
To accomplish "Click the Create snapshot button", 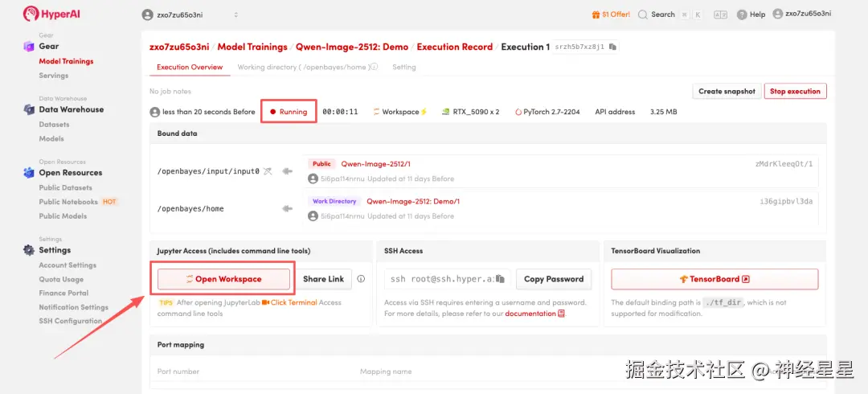I will tap(727, 92).
